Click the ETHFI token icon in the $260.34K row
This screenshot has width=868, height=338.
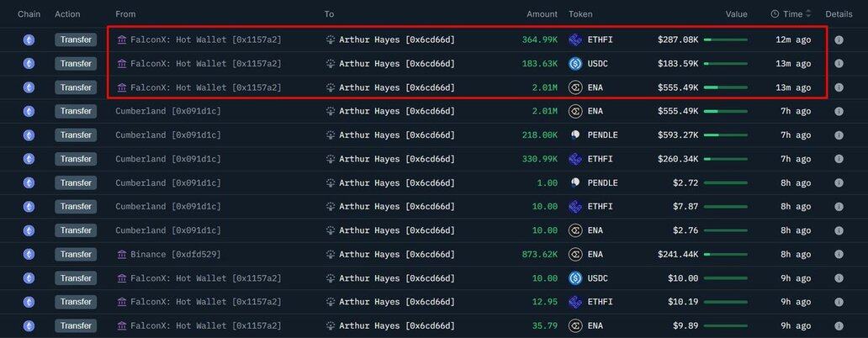(575, 159)
